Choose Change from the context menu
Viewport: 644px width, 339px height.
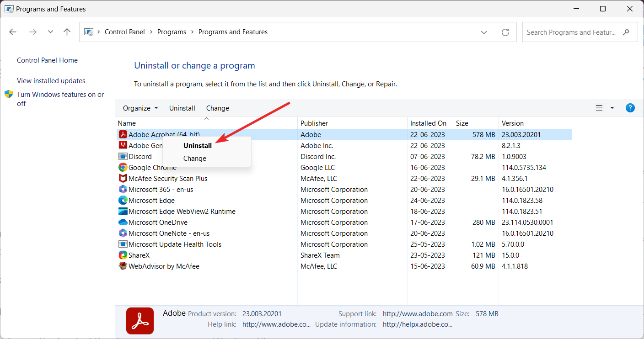coord(195,159)
